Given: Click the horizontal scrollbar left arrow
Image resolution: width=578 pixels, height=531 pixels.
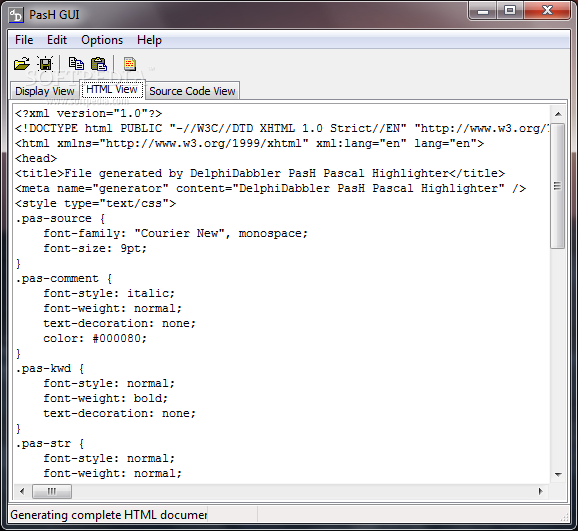Looking at the screenshot, I should coord(22,491).
